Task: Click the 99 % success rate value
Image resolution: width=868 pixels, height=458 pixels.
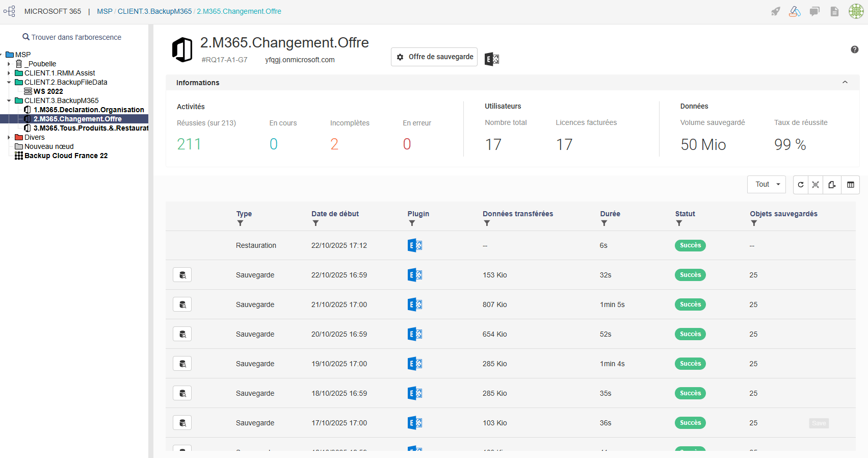Action: [x=790, y=145]
